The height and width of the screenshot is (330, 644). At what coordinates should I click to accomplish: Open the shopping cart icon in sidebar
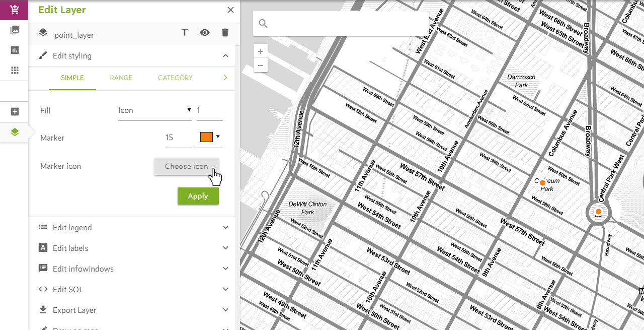[15, 10]
